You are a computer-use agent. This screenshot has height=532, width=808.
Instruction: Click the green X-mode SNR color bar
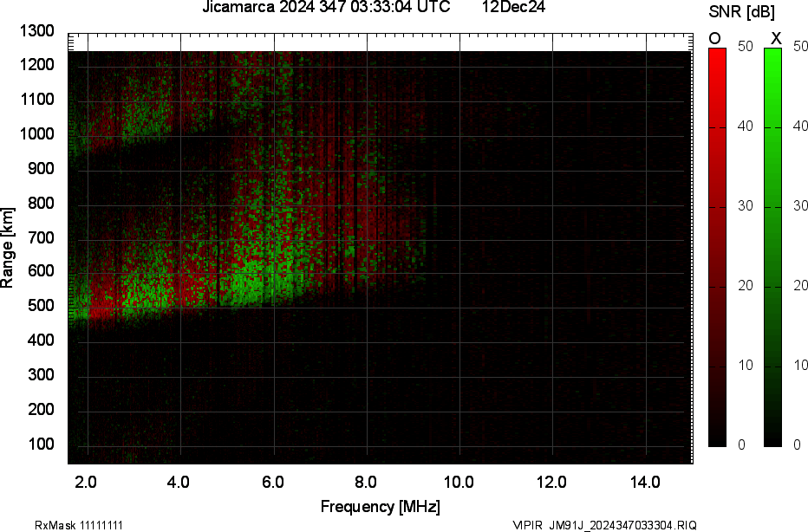coord(772,247)
